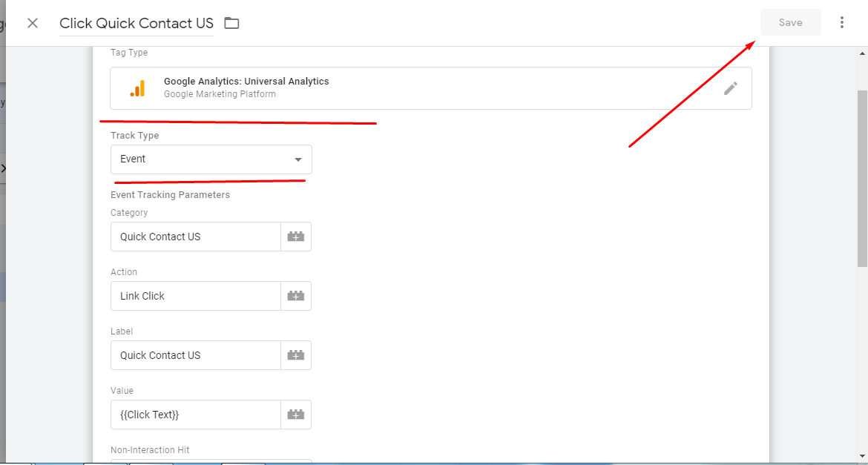Click the Tag Type label
The height and width of the screenshot is (465, 868).
tap(129, 53)
